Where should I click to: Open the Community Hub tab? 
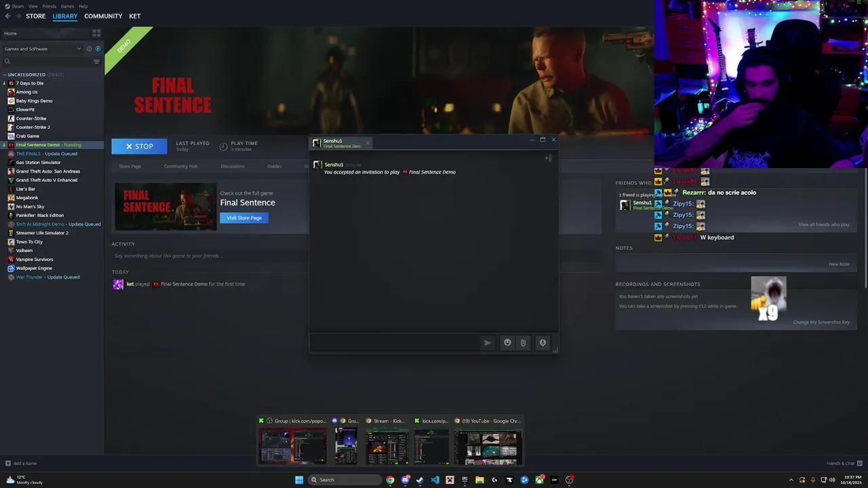(x=180, y=166)
